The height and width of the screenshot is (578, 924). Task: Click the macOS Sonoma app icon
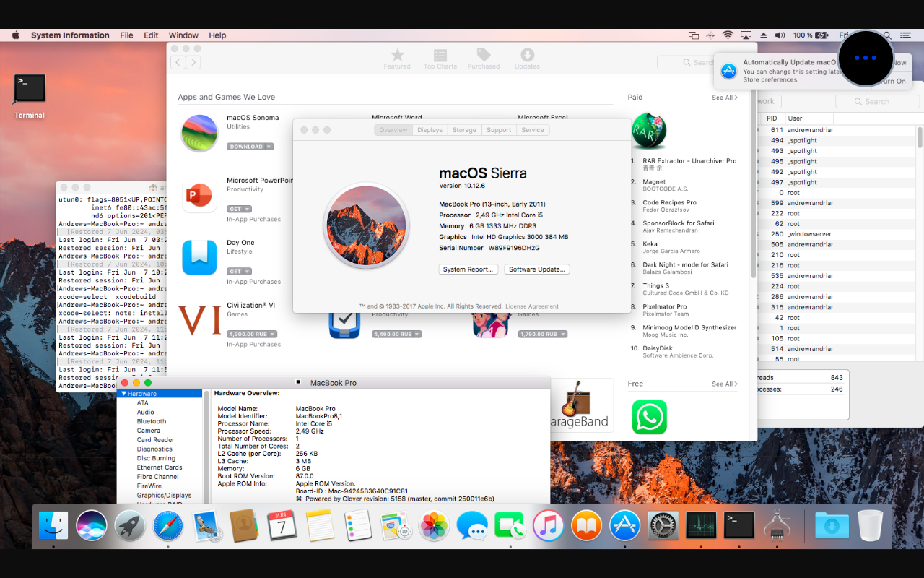pyautogui.click(x=200, y=133)
